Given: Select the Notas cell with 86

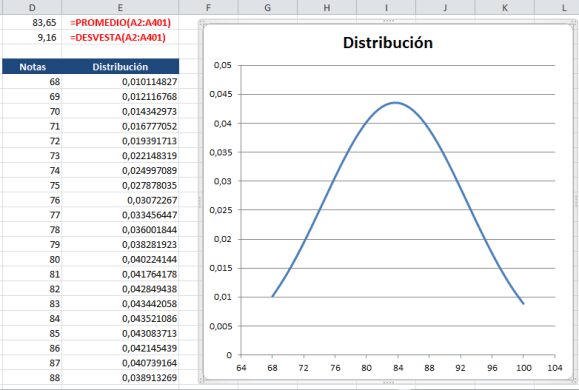Looking at the screenshot, I should point(32,348).
